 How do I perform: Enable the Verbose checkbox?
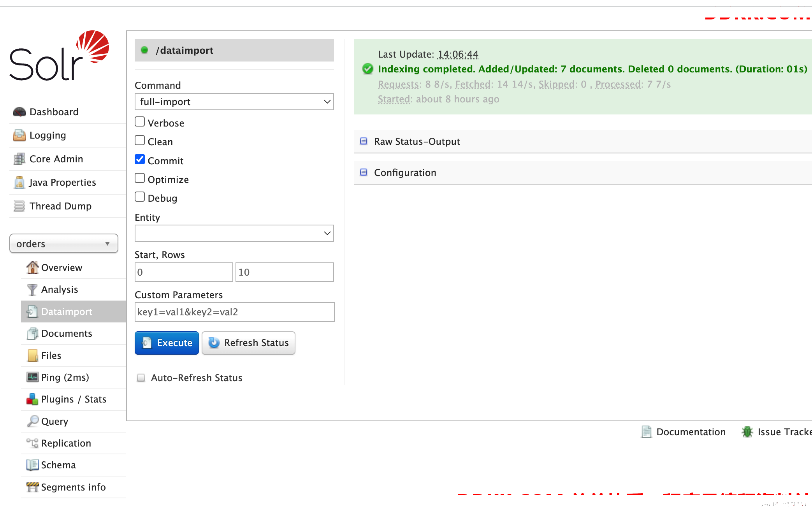click(x=140, y=121)
